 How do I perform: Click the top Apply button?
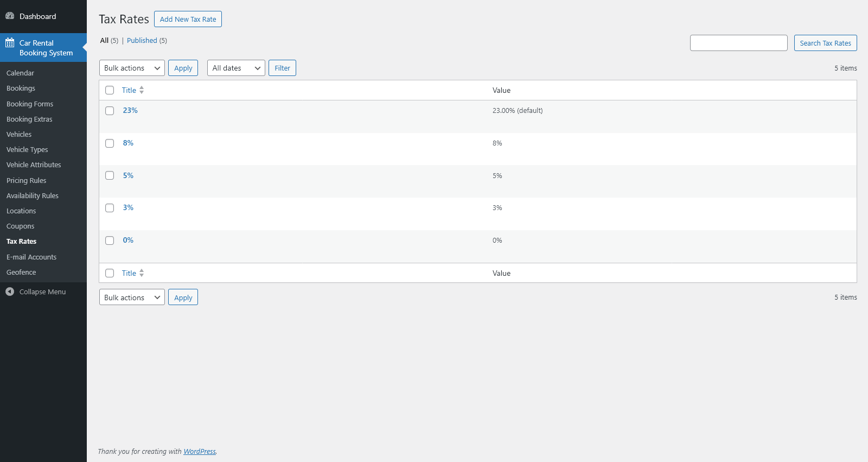(183, 68)
